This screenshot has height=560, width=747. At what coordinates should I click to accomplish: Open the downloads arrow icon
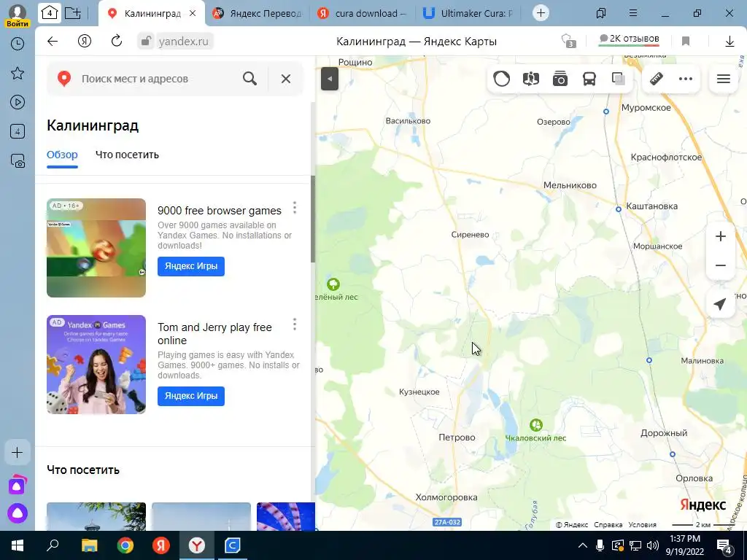point(729,42)
